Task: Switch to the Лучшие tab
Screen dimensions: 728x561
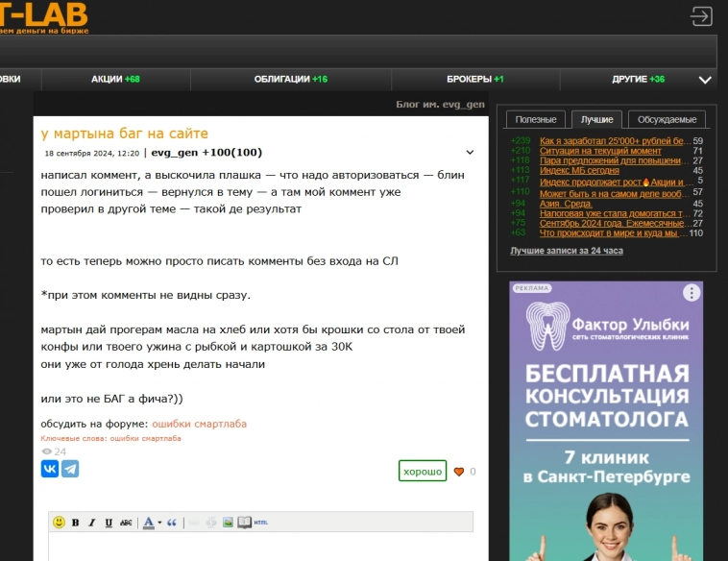Action: click(x=596, y=119)
